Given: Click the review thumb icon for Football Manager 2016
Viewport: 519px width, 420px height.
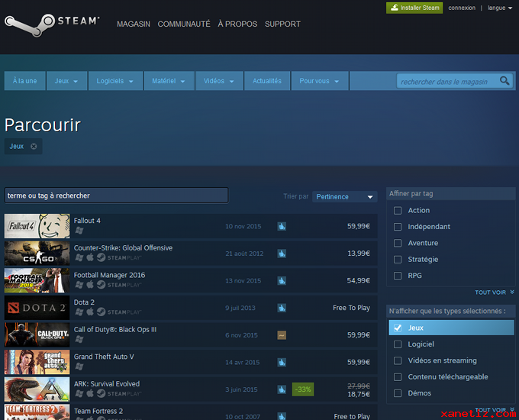Looking at the screenshot, I should (x=282, y=280).
